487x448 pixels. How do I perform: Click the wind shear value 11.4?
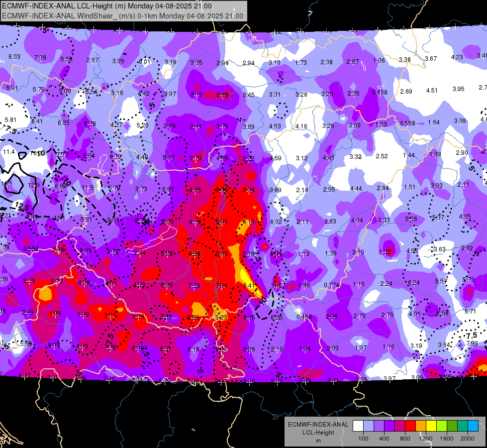pyautogui.click(x=8, y=152)
